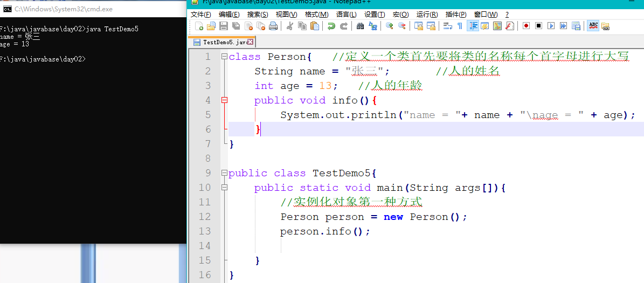The image size is (644, 283).
Task: Click the Cut scissors icon
Action: point(289,26)
